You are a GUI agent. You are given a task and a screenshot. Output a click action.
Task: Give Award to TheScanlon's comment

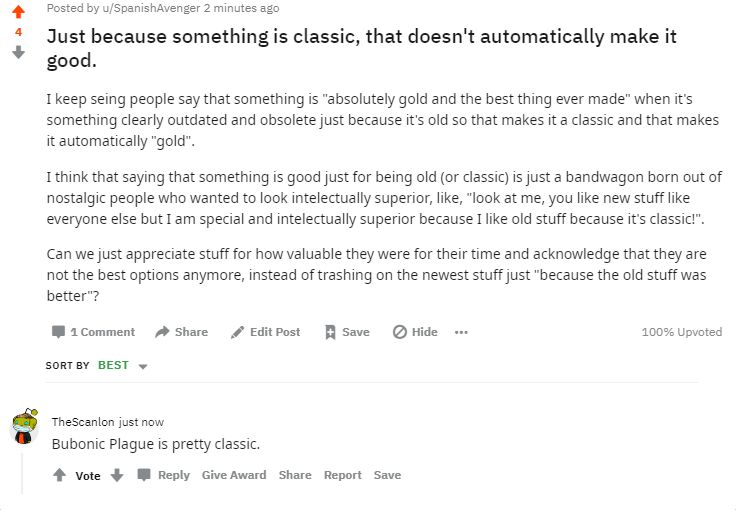pos(234,475)
